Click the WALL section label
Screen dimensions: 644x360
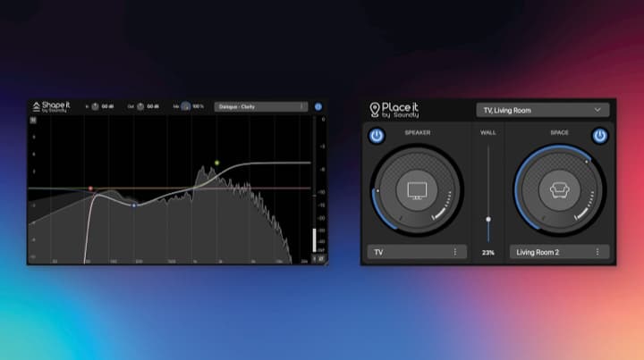coord(488,132)
